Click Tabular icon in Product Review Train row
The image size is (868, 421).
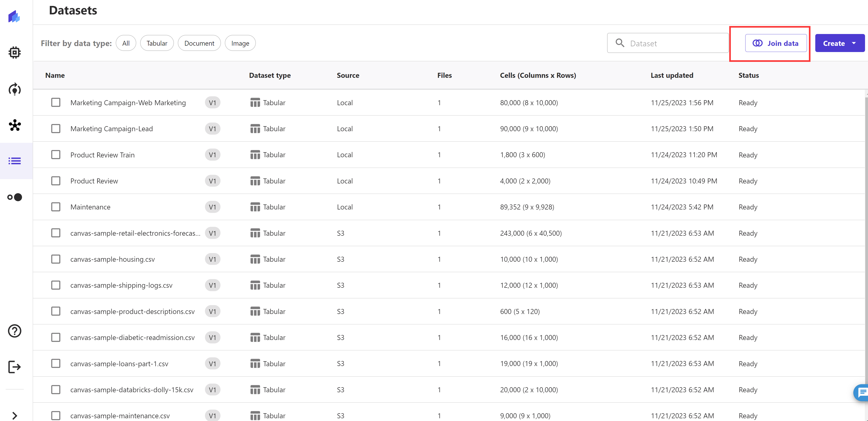[x=255, y=154]
